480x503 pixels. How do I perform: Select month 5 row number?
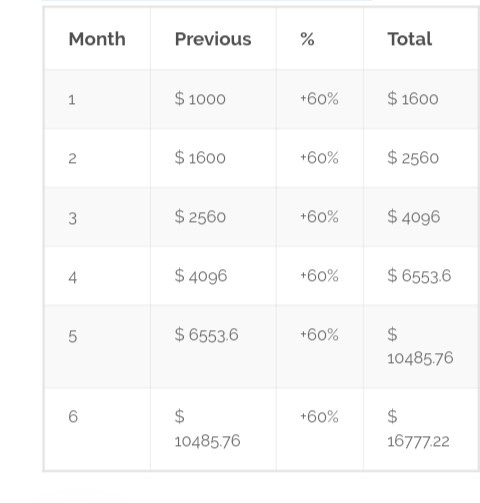pos(73,336)
